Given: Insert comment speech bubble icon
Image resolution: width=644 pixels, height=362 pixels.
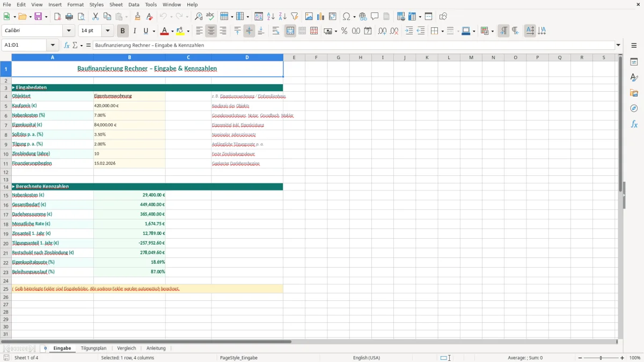Looking at the screenshot, I should [375, 17].
